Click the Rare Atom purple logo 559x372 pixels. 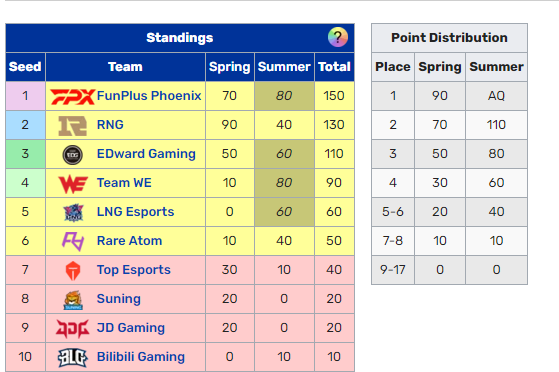[73, 241]
